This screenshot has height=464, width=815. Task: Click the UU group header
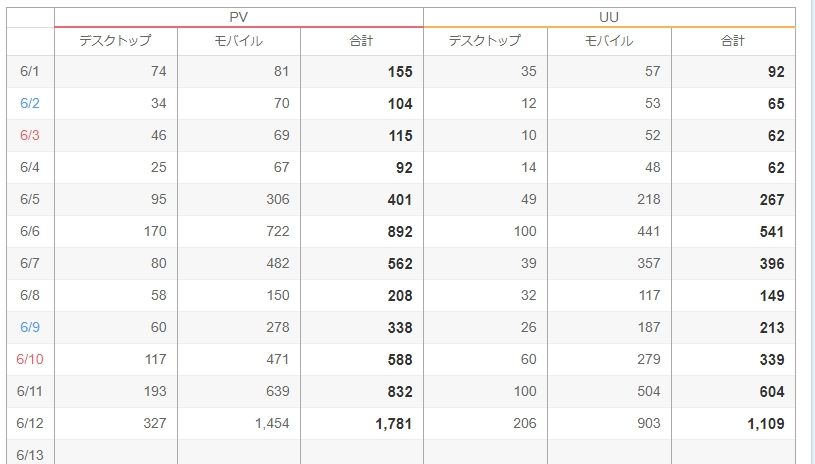(609, 17)
